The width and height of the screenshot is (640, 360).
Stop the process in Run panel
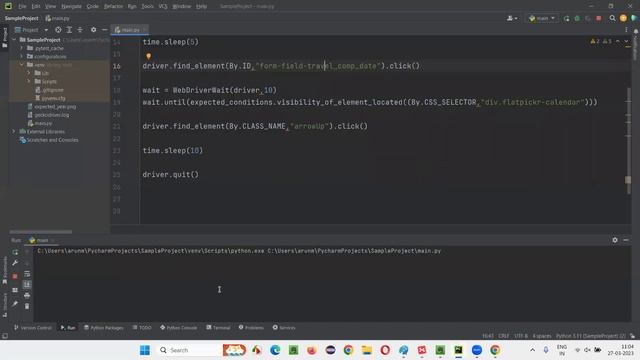click(x=15, y=276)
